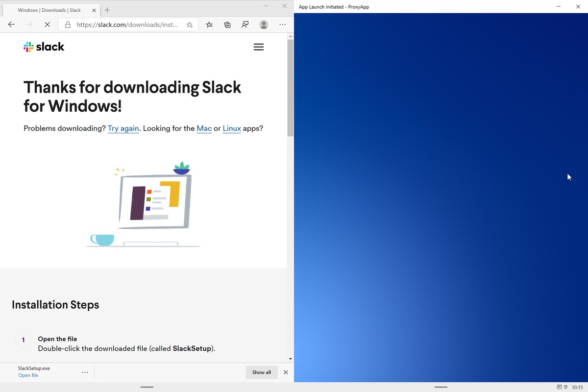The height and width of the screenshot is (392, 588).
Task: Select the Windows | Downloads | Slack tab
Action: coord(51,10)
